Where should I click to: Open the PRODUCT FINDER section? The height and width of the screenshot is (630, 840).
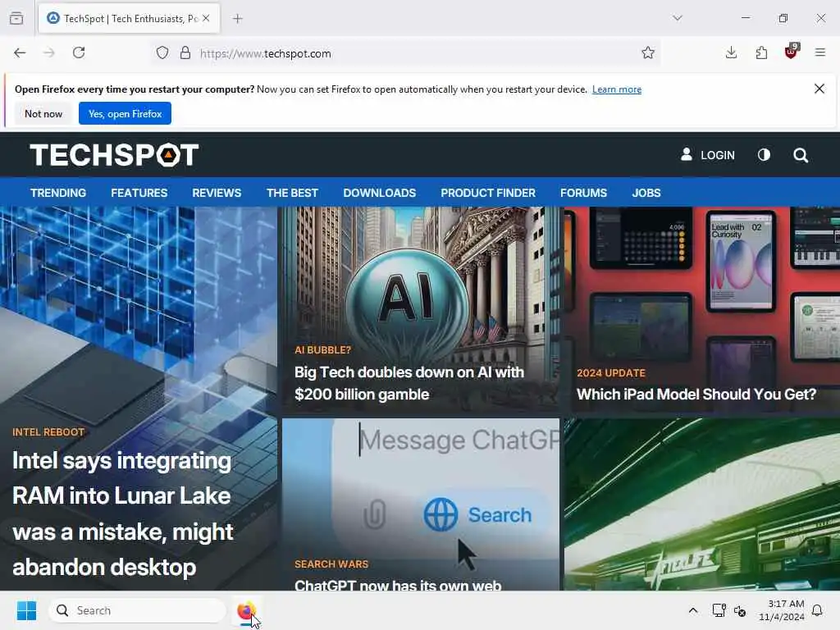488,193
